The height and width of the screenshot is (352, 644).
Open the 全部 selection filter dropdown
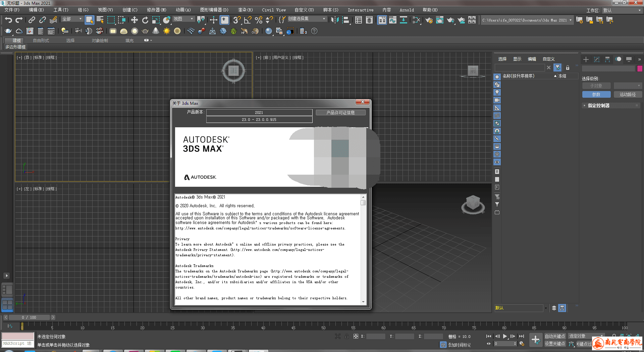[72, 19]
